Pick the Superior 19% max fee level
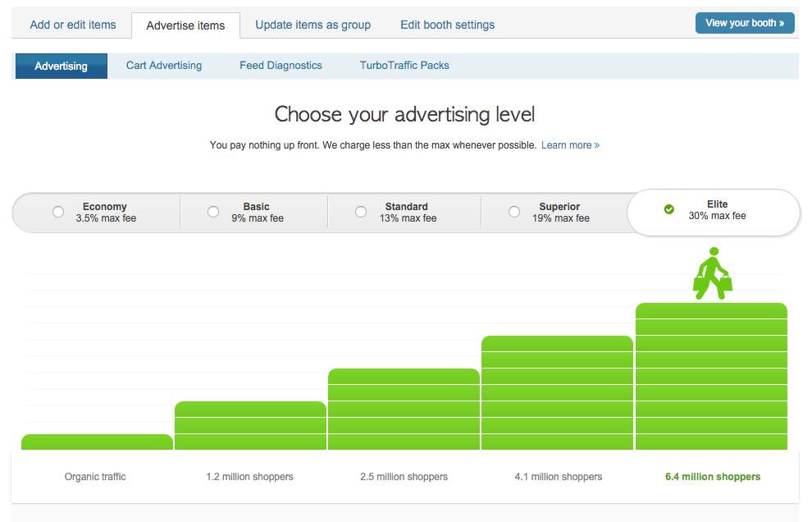Viewport: 812px width, 522px height. click(x=514, y=212)
